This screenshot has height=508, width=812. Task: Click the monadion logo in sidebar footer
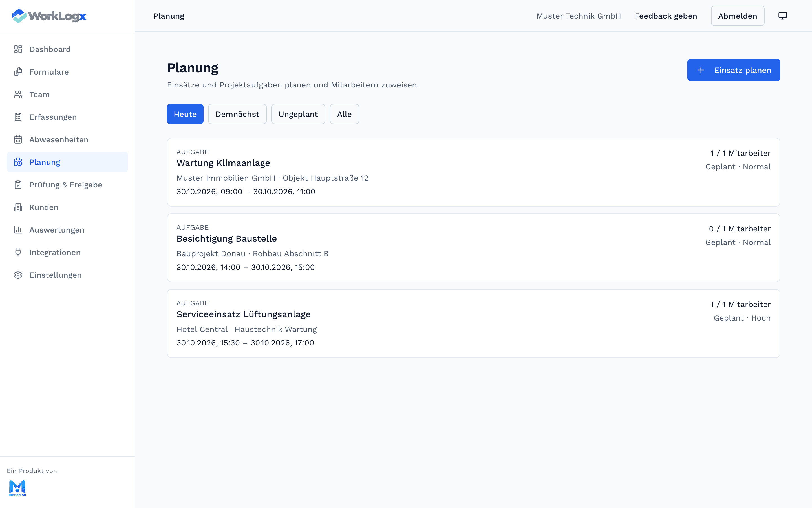click(x=17, y=488)
